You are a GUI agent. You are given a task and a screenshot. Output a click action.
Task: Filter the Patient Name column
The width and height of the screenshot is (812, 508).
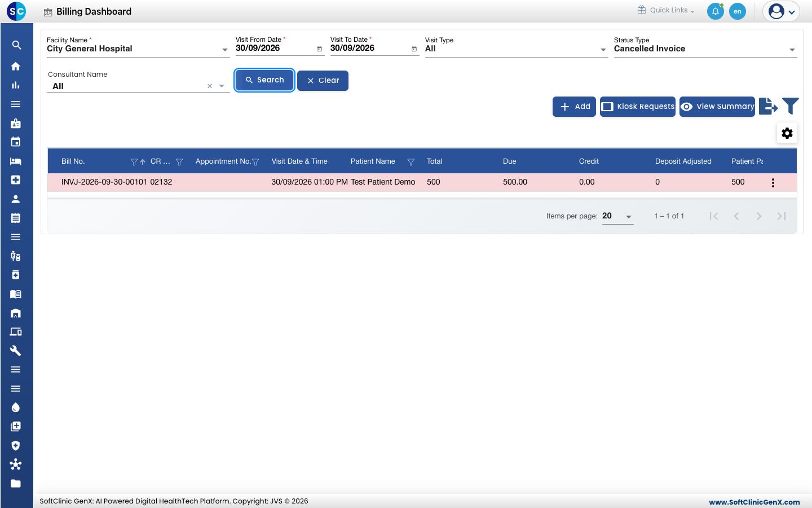click(411, 162)
